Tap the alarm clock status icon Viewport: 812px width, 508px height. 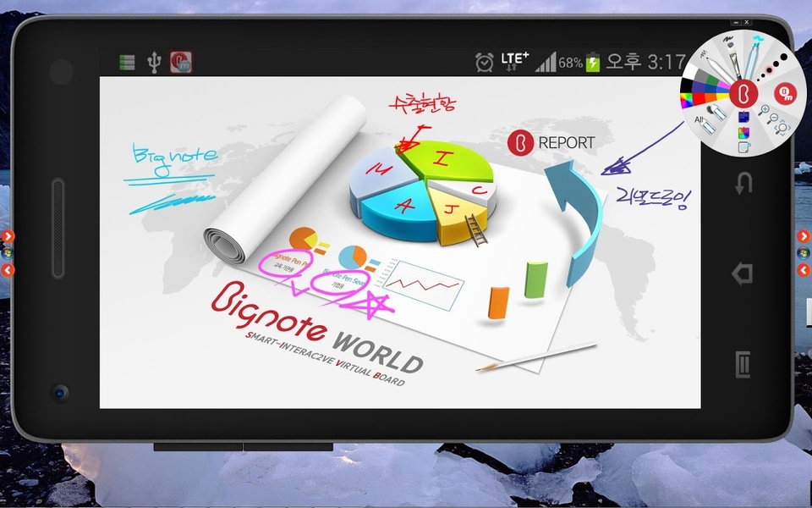[x=484, y=62]
